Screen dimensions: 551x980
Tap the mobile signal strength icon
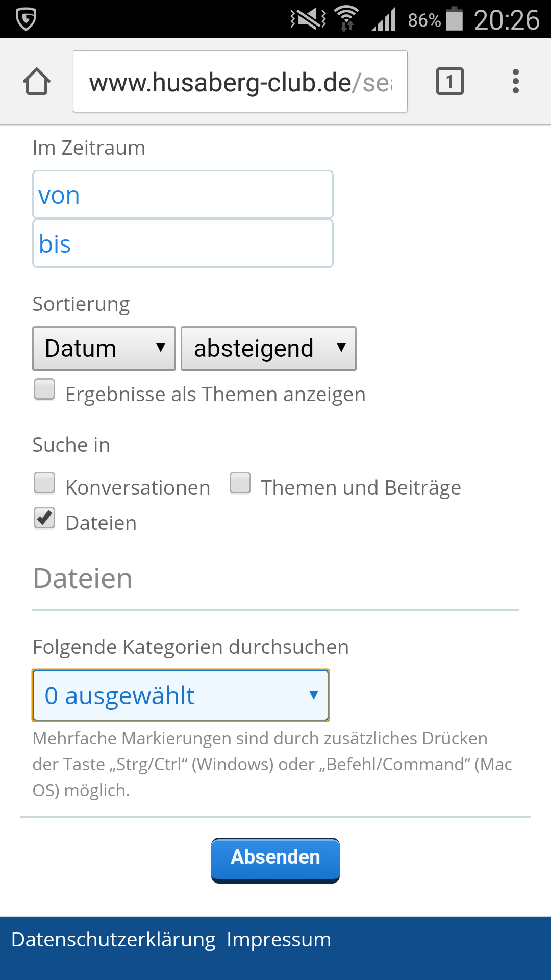tap(384, 20)
